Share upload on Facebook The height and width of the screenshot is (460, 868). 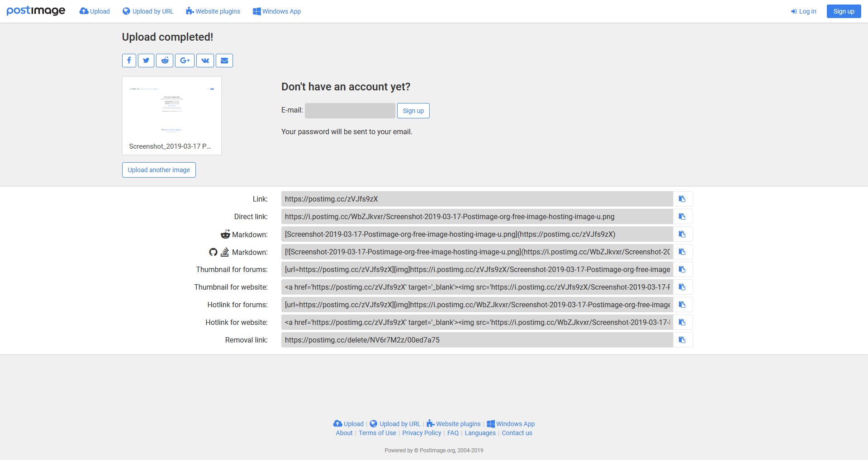pos(129,61)
